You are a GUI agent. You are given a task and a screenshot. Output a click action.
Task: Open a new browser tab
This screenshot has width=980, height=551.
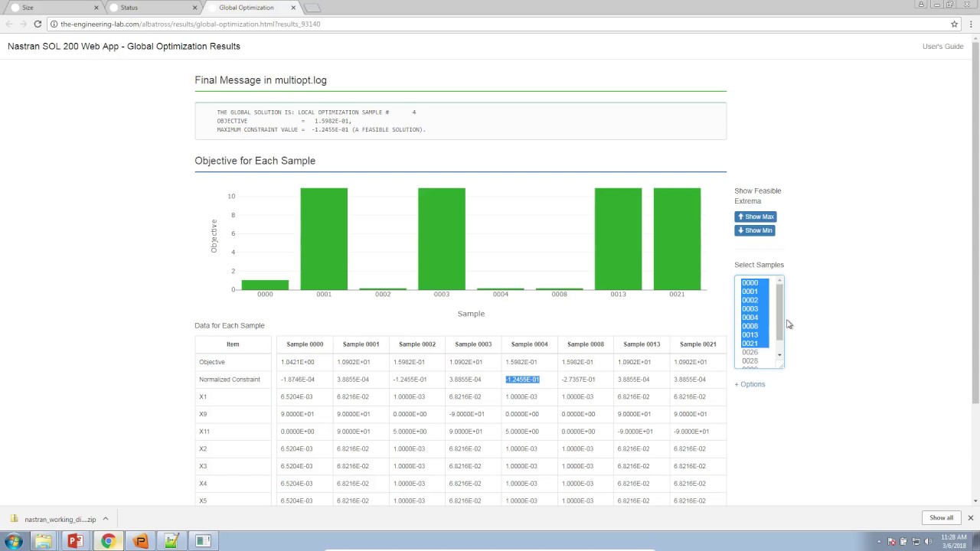312,8
